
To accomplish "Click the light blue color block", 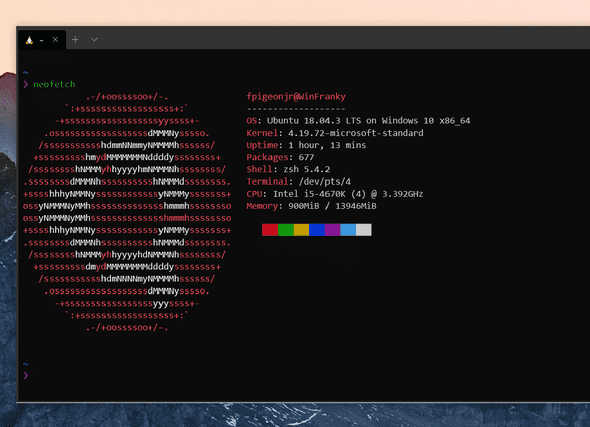I will coord(348,229).
